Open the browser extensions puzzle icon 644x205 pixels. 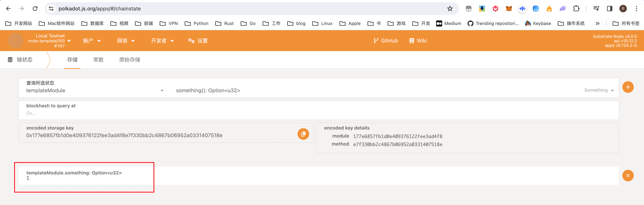tap(576, 9)
